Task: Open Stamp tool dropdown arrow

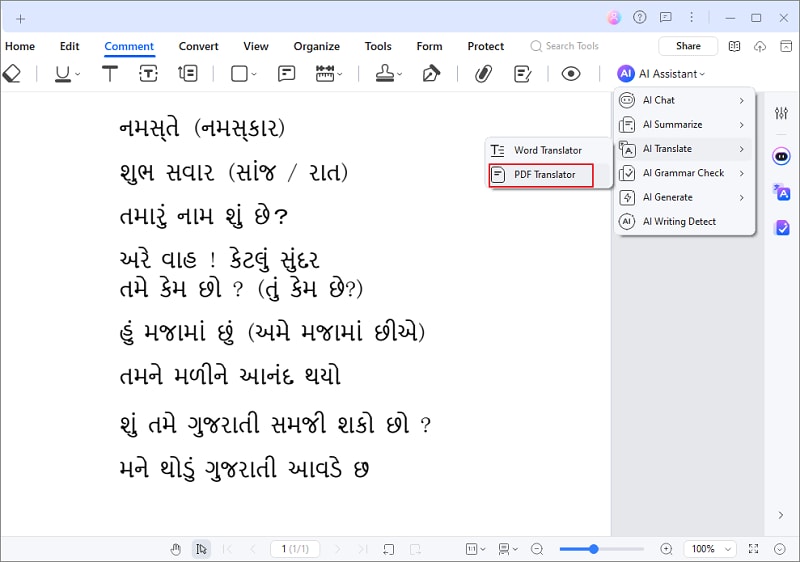Action: [x=399, y=74]
